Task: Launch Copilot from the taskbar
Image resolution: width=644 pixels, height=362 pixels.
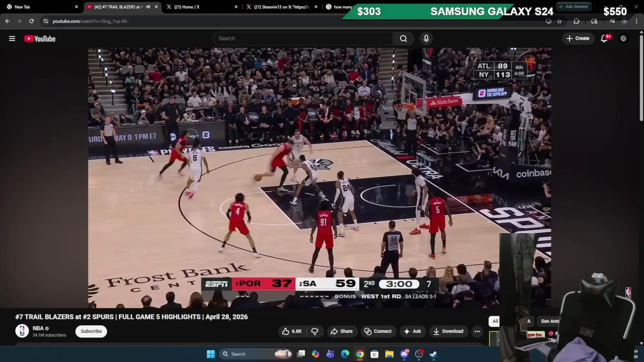Action: coord(315,354)
